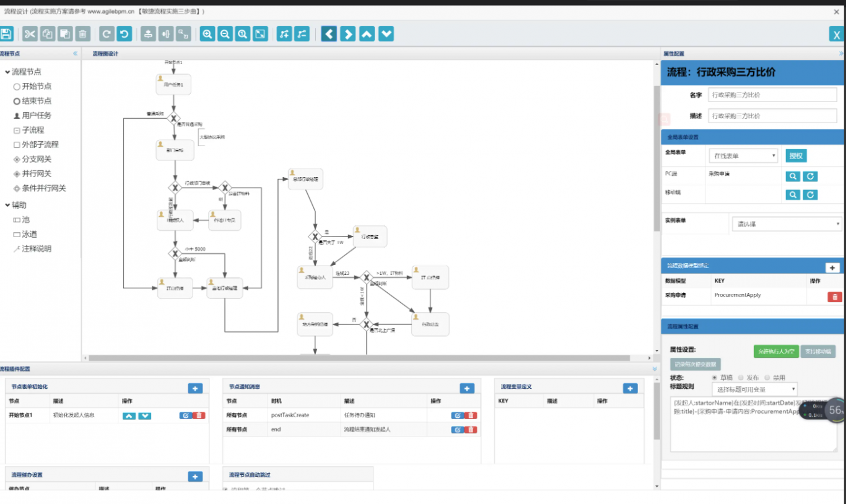Toggle the green 允许执行人为空 option
This screenshot has width=846, height=504.
(x=776, y=351)
